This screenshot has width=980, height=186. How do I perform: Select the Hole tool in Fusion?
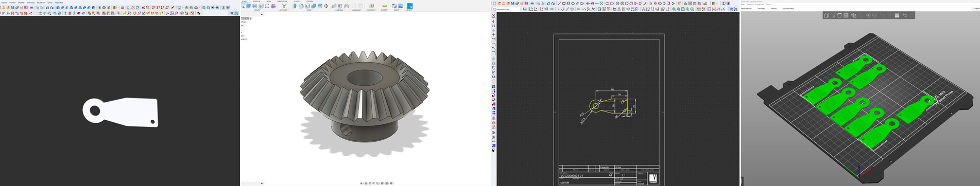coord(261,6)
